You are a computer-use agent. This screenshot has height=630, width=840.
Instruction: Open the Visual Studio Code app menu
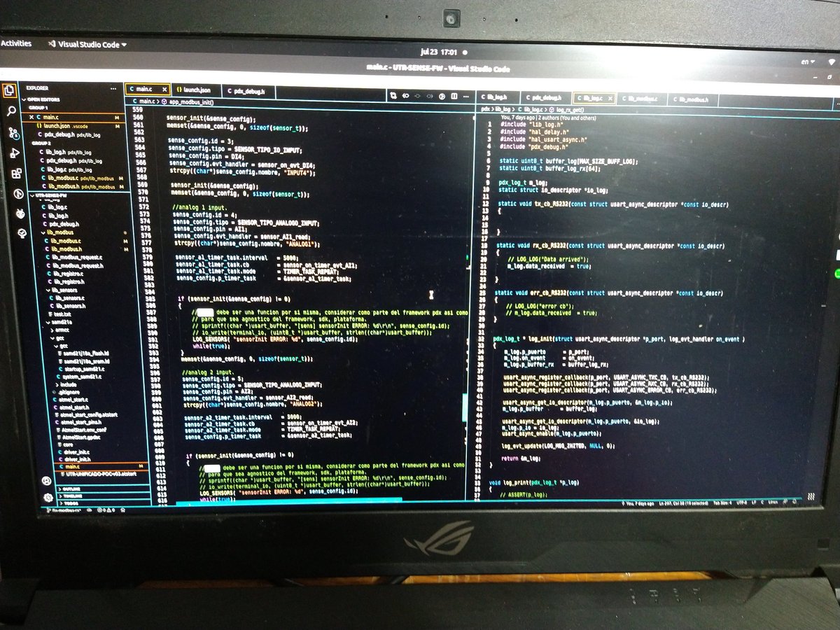click(x=87, y=44)
